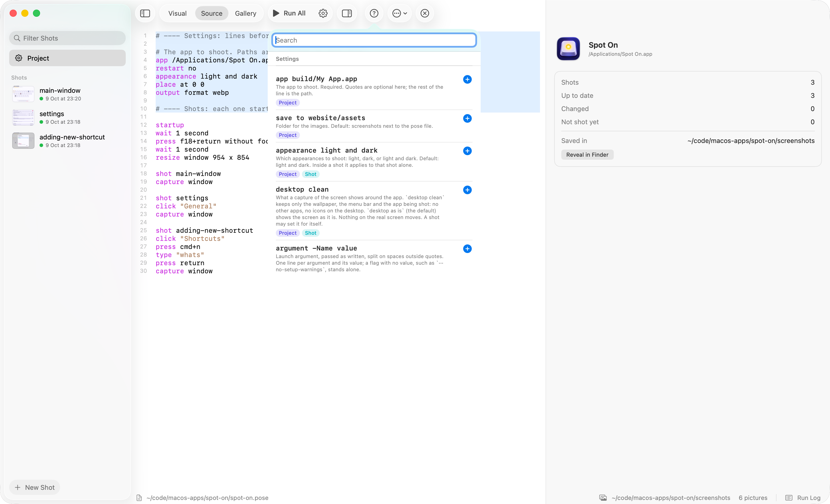This screenshot has width=830, height=504.
Task: Click Project tag under 'save to website/assets'
Action: (x=287, y=135)
